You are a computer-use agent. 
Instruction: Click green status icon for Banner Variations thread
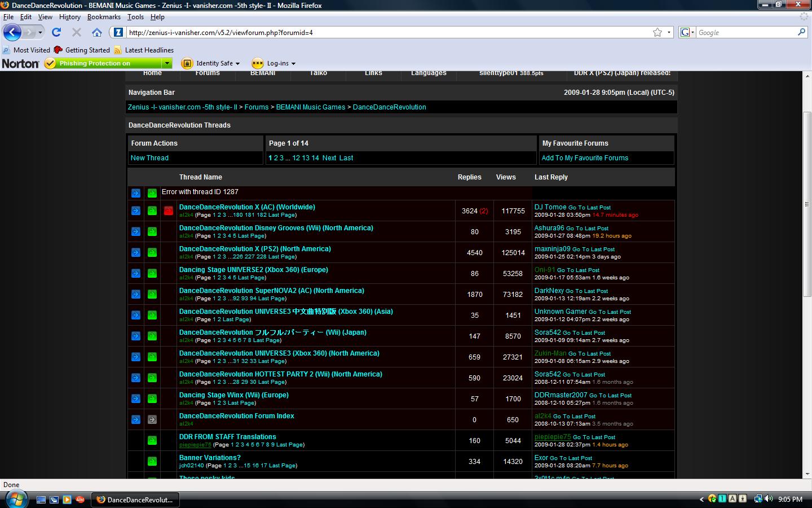point(152,461)
